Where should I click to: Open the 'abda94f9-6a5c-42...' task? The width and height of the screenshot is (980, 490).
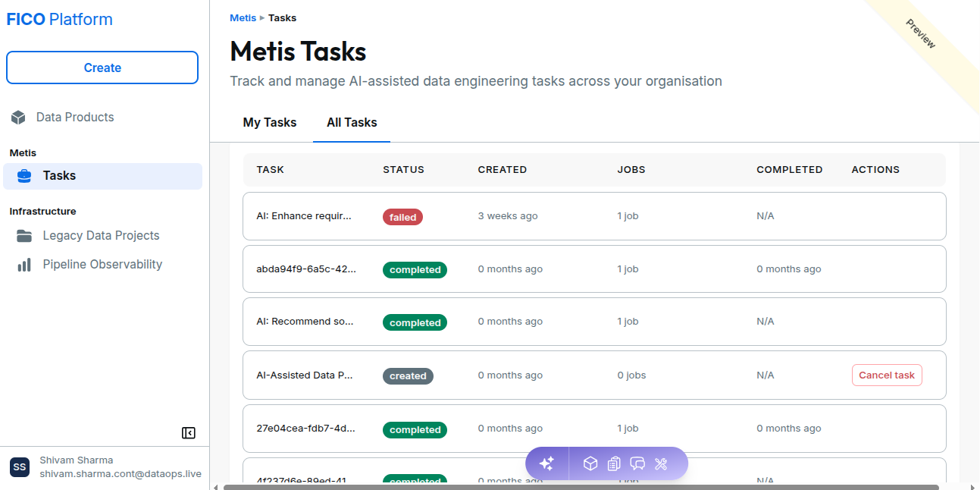pos(306,269)
